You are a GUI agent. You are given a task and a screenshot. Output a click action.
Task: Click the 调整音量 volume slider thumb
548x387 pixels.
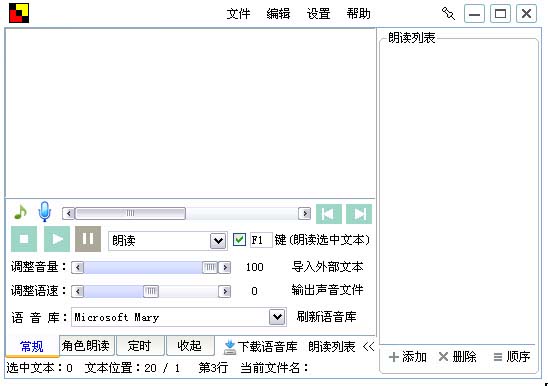coord(210,267)
